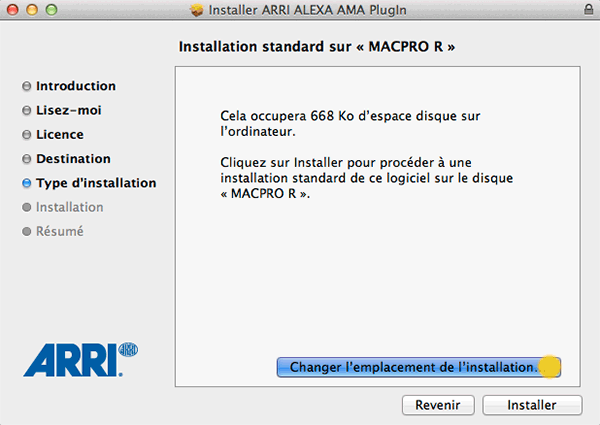The height and width of the screenshot is (425, 600).
Task: Click the lock icon in title bar
Action: pyautogui.click(x=589, y=10)
